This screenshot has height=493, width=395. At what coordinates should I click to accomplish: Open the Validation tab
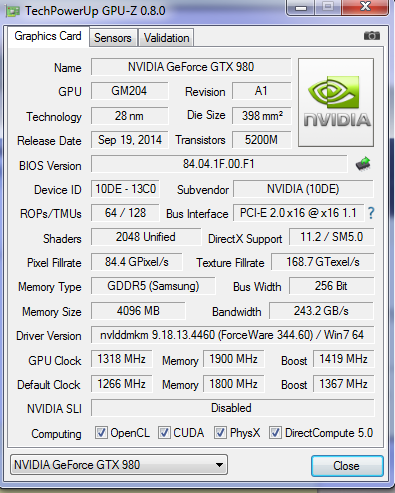point(166,38)
